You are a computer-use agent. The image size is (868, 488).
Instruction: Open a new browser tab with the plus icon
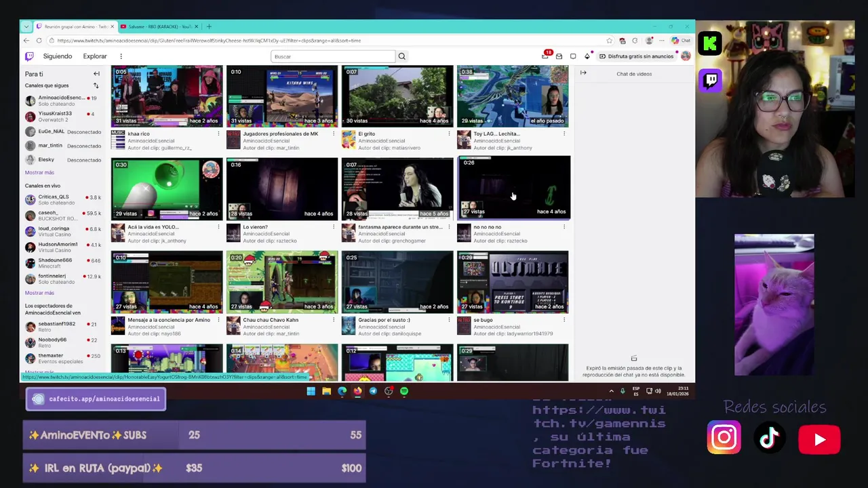point(209,26)
